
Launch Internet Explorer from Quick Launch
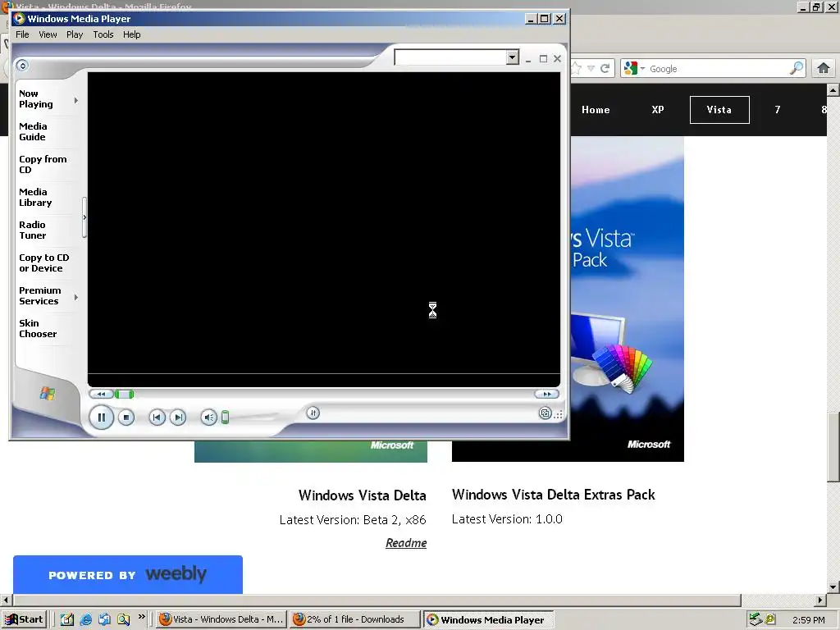(85, 619)
